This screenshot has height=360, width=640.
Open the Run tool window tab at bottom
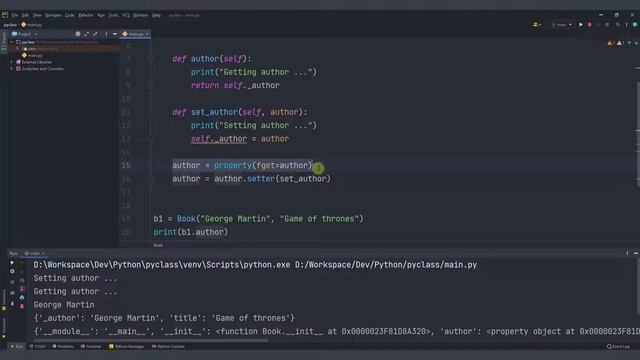pyautogui.click(x=17, y=347)
